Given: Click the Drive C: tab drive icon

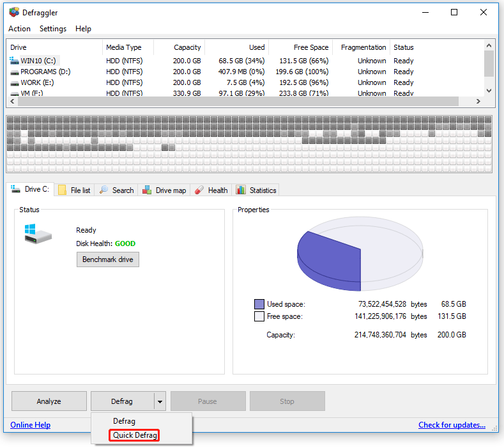Looking at the screenshot, I should [x=15, y=189].
